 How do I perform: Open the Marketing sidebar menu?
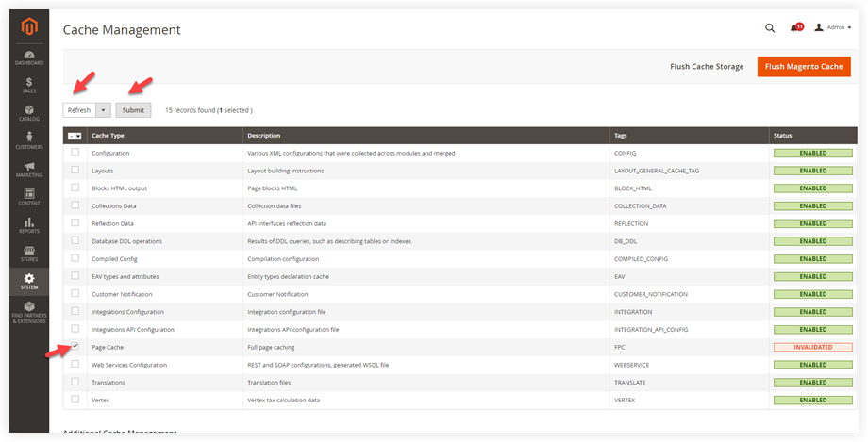[29, 170]
